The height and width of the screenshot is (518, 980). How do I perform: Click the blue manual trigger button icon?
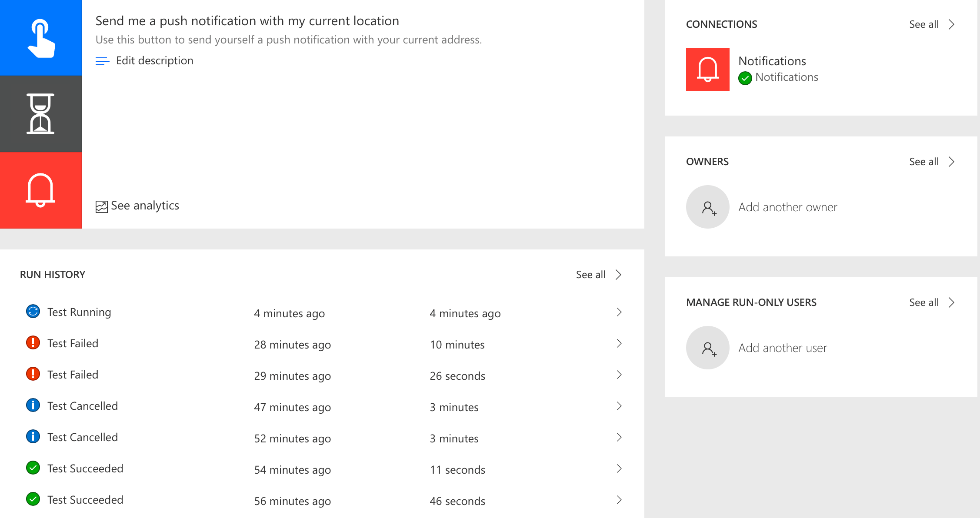41,38
